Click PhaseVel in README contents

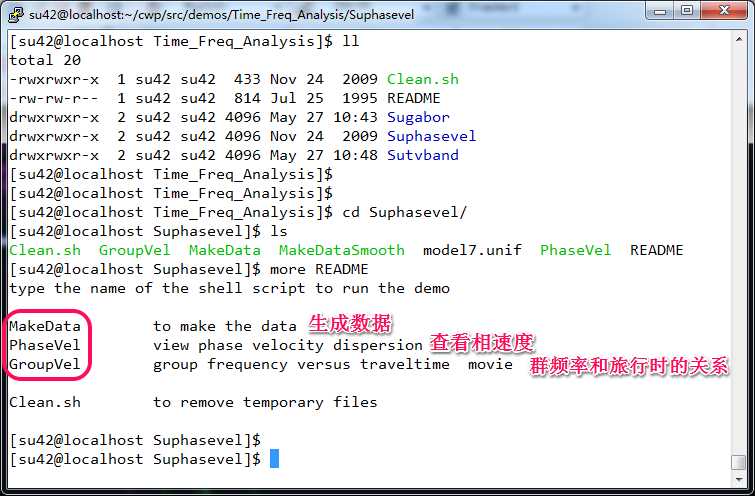coord(45,345)
